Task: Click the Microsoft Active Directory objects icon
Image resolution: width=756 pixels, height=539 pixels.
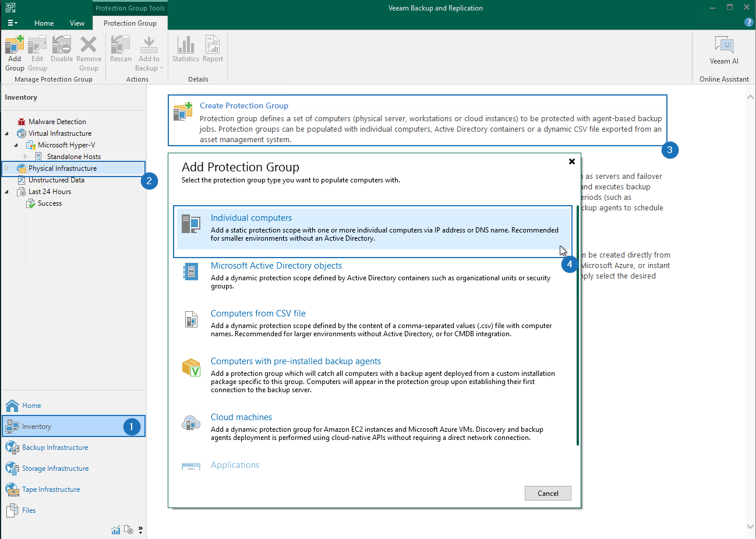Action: (x=191, y=272)
